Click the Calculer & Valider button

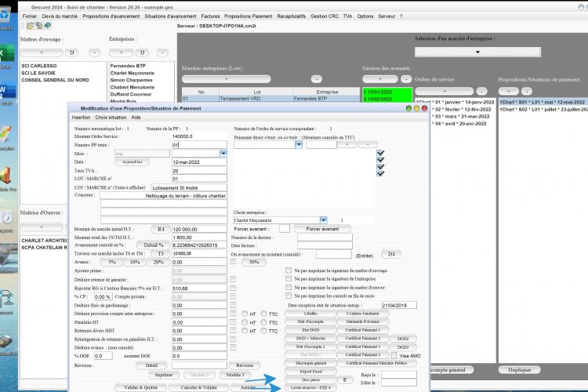[x=199, y=387]
